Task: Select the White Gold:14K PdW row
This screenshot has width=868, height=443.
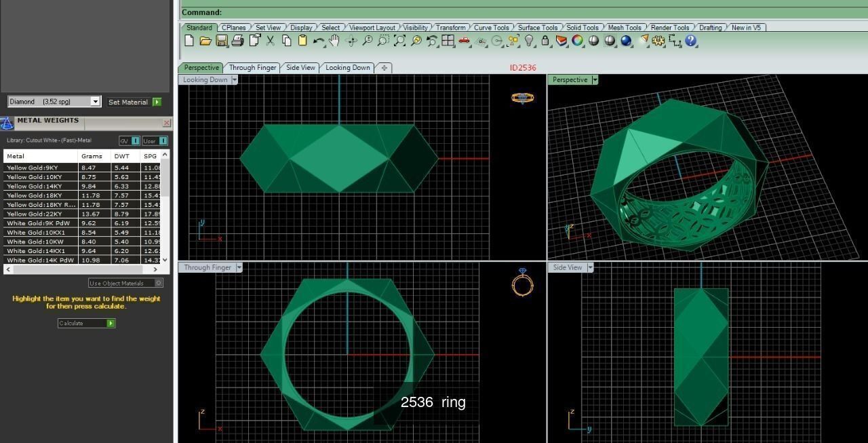Action: (x=82, y=260)
